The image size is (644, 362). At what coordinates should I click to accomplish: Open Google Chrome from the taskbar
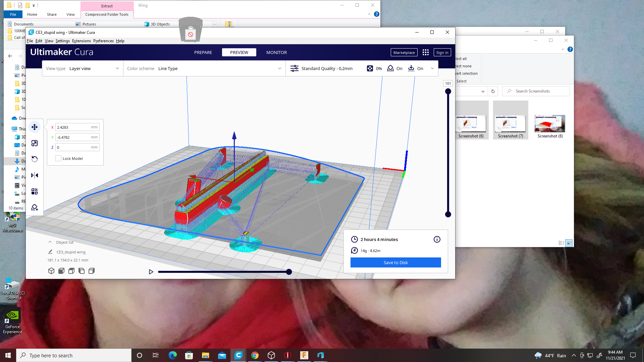coord(255,355)
